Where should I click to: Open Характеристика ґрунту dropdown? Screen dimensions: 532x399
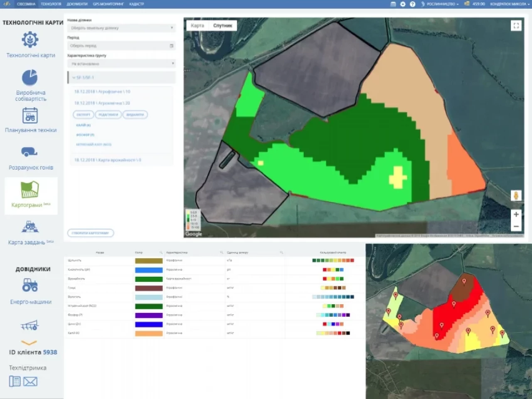(121, 64)
